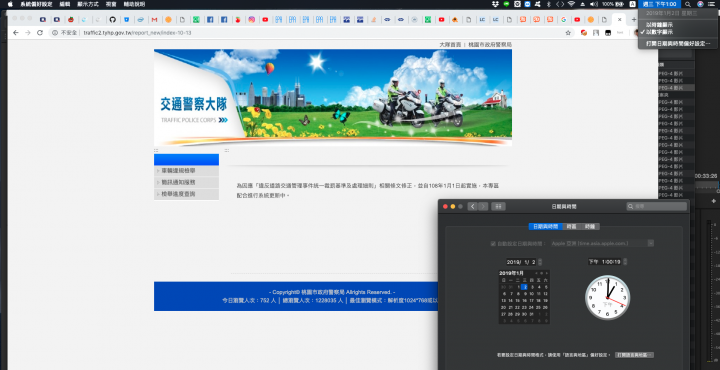The height and width of the screenshot is (370, 720).
Task: Click the 車輛違規檢舉 sidebar item
Action: 186,171
